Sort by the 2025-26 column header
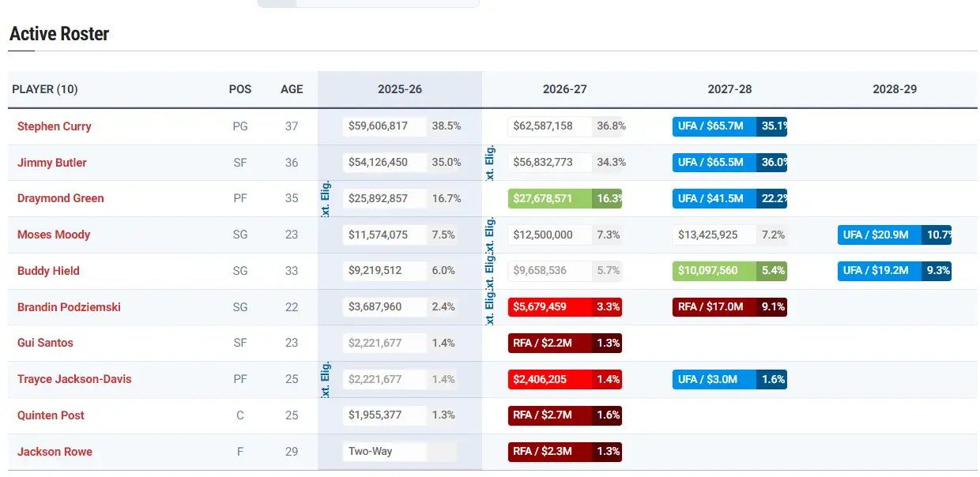 pyautogui.click(x=400, y=89)
